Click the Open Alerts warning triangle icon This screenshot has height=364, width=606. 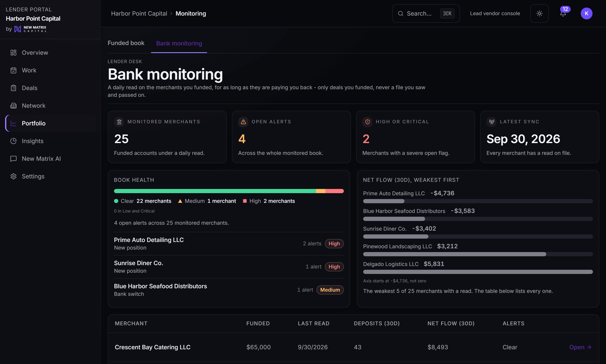coord(243,122)
